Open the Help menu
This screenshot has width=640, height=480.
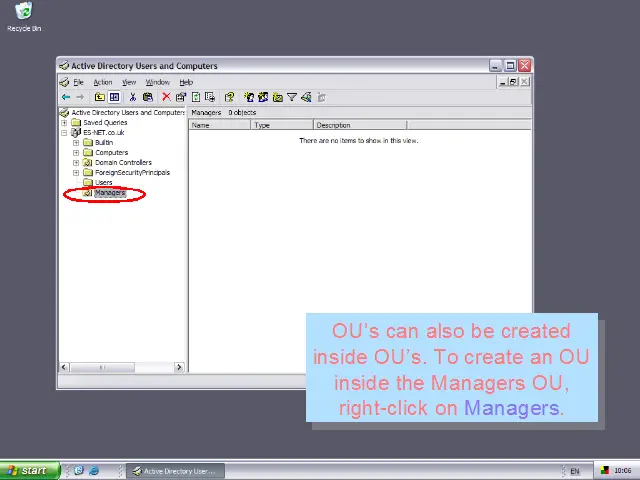(186, 82)
